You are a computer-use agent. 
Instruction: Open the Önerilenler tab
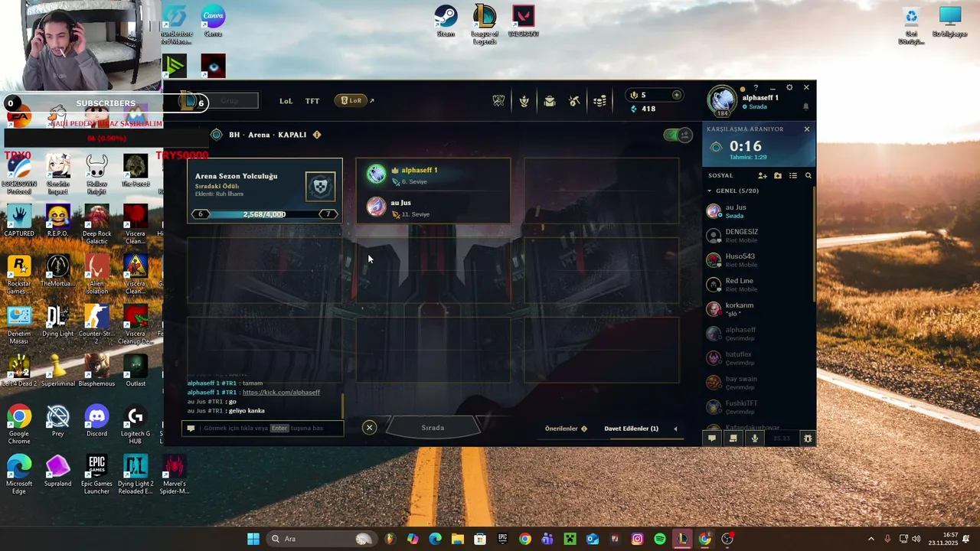click(566, 429)
